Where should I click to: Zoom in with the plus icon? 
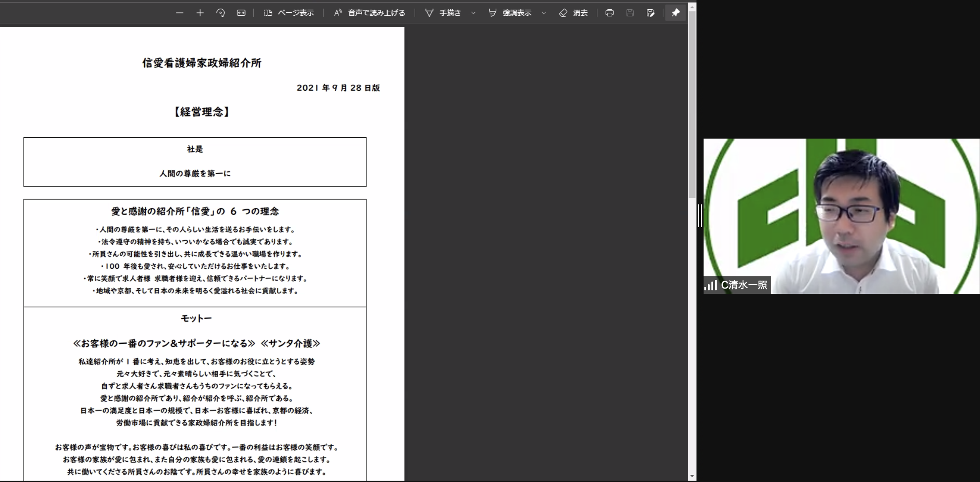200,13
